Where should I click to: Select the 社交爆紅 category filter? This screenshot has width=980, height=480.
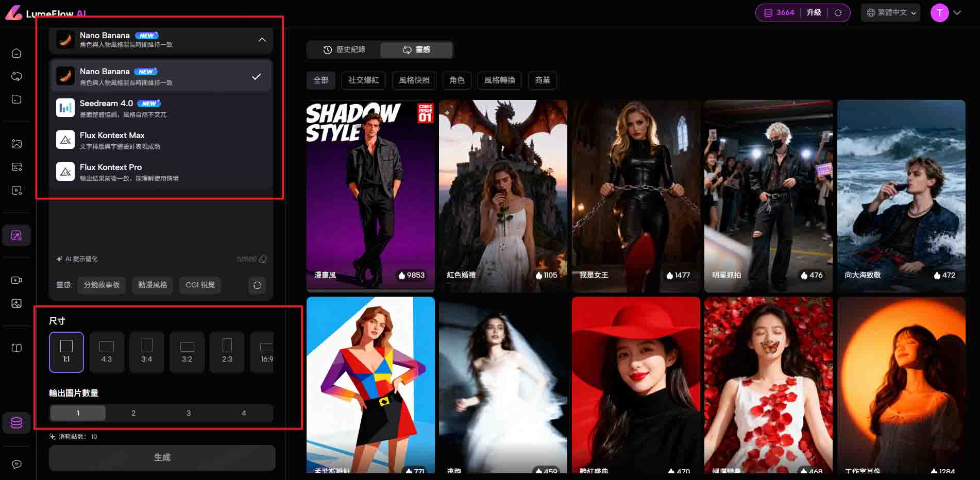363,80
